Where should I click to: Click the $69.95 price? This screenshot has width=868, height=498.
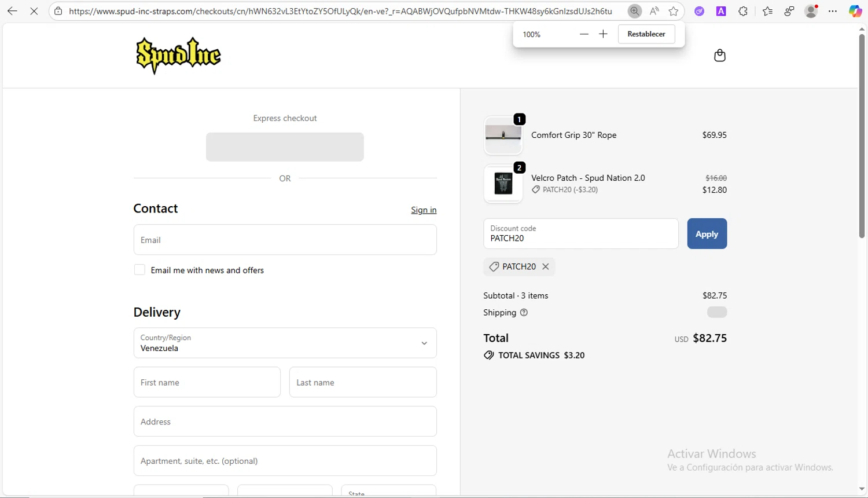[715, 135]
